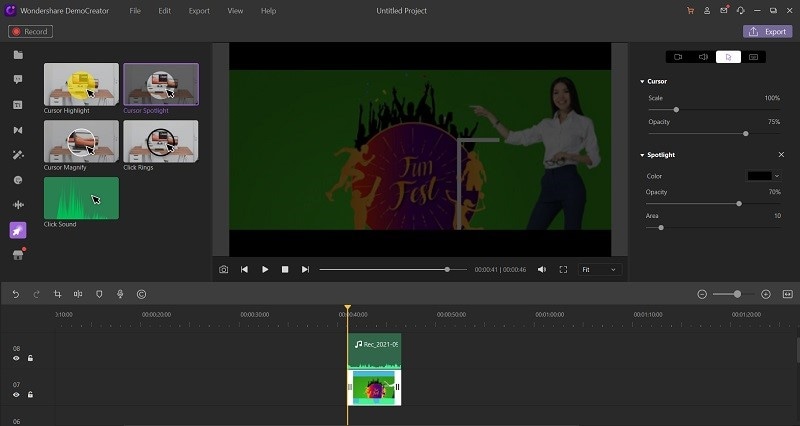
Task: Click the crop tool in timeline toolbar
Action: (x=57, y=294)
